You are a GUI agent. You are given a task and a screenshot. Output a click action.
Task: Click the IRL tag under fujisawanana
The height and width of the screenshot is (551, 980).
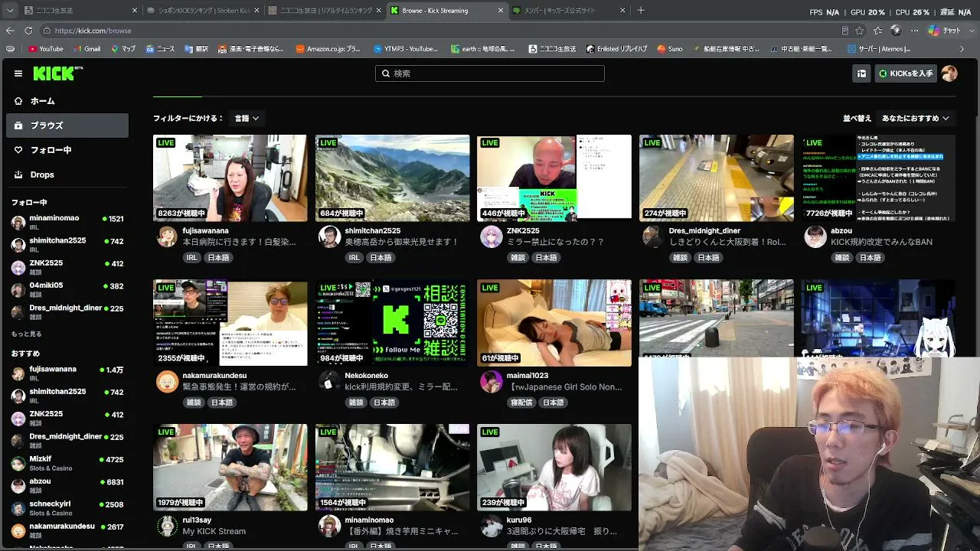point(192,258)
